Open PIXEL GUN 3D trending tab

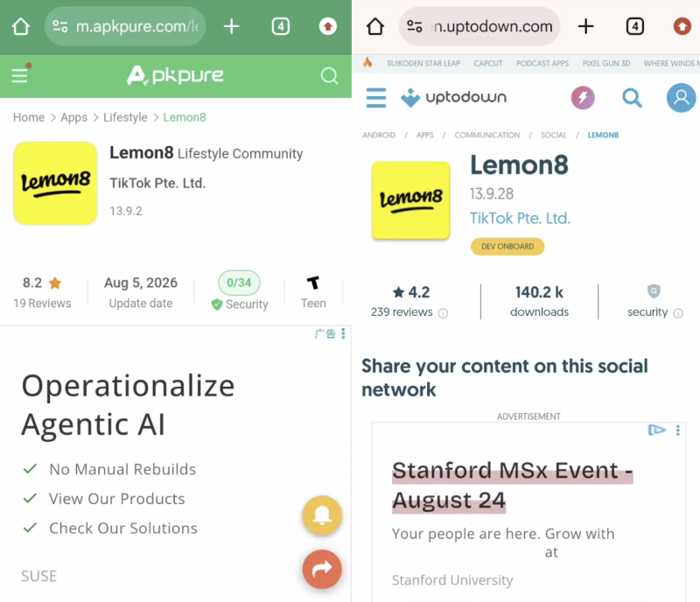point(606,63)
